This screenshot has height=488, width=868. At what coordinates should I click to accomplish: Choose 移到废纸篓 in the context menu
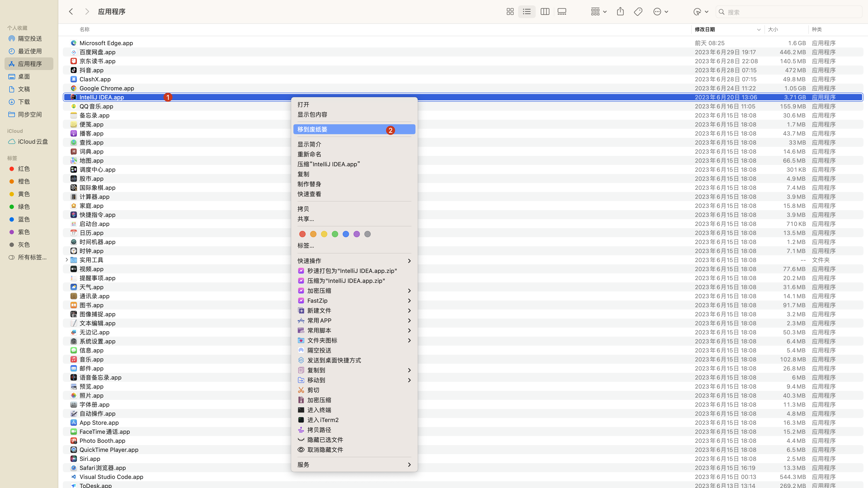click(x=354, y=129)
